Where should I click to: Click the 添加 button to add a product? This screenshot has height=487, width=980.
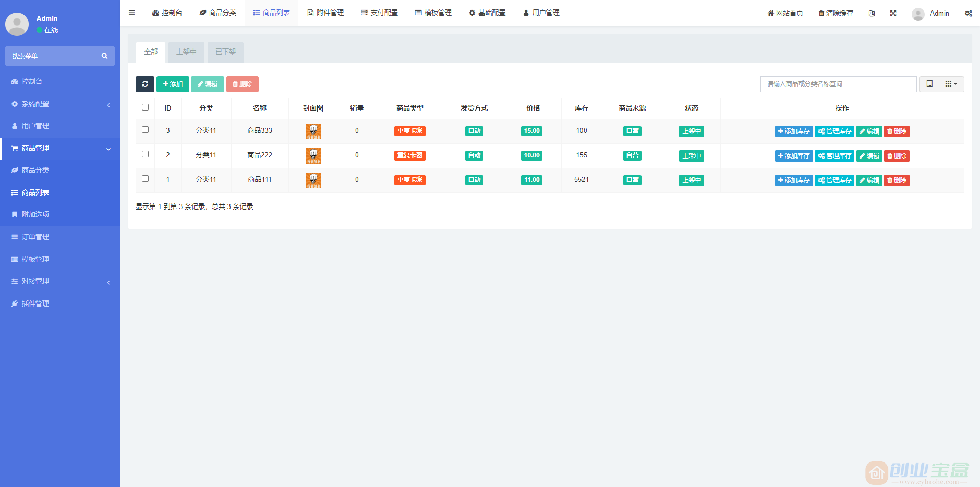(x=173, y=84)
